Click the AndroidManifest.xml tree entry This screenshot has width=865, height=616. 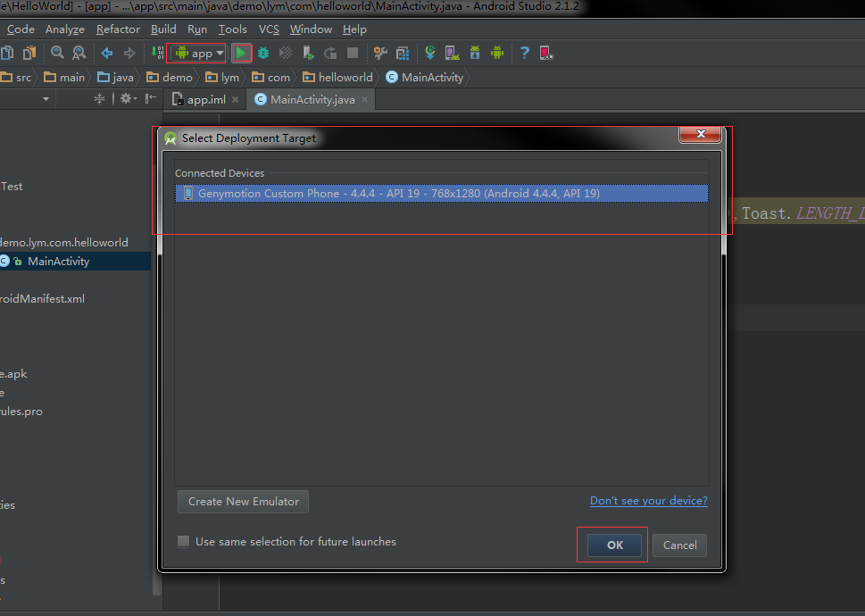(x=43, y=298)
